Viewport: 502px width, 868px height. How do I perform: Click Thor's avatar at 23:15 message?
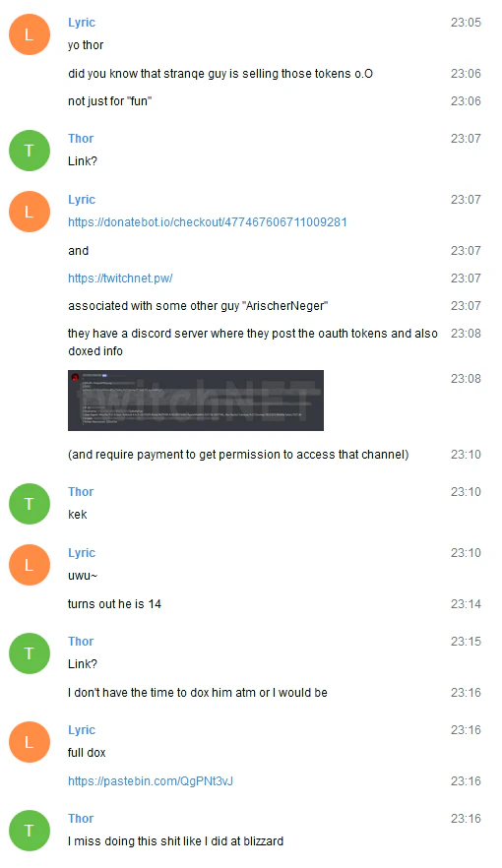click(x=30, y=653)
